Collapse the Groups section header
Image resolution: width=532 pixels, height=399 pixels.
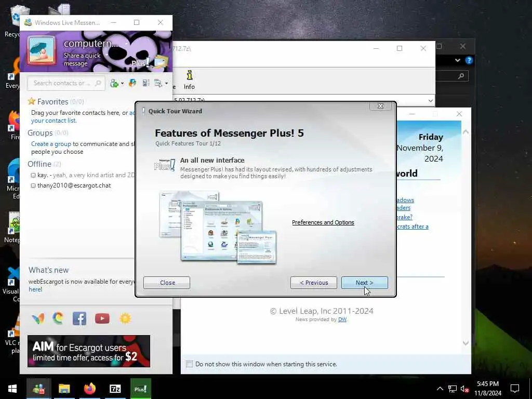(x=40, y=132)
